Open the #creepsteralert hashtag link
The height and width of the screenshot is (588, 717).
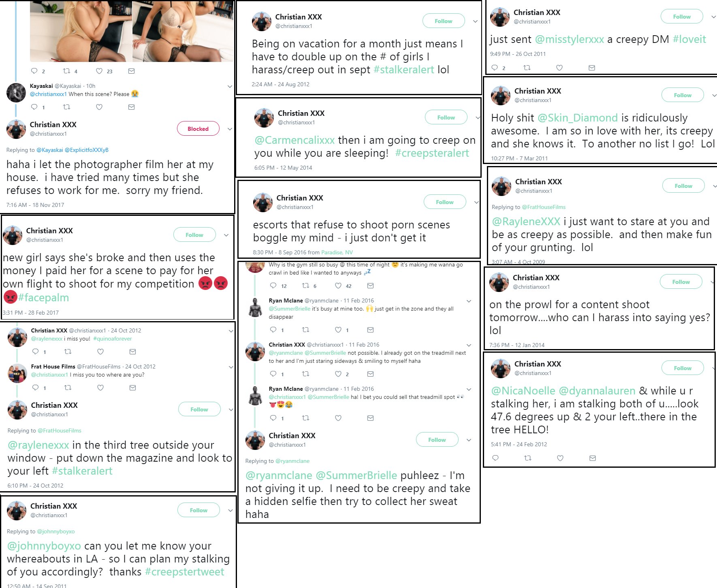[432, 153]
